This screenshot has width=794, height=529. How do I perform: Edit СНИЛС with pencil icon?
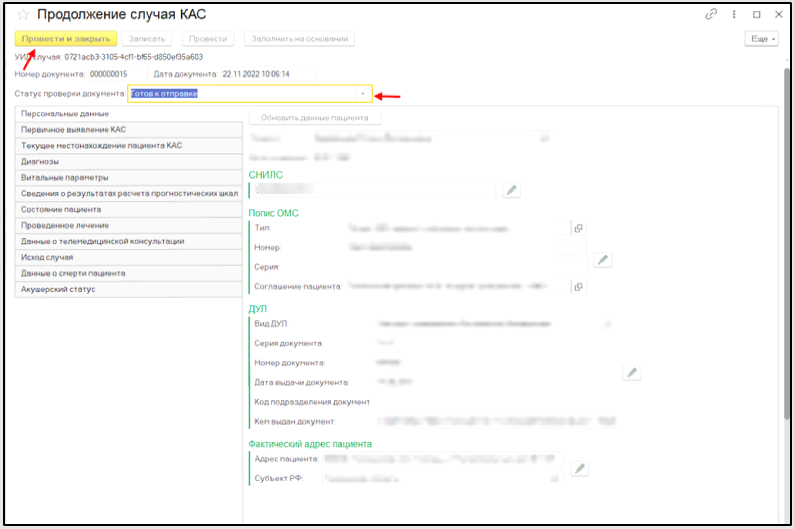[511, 190]
